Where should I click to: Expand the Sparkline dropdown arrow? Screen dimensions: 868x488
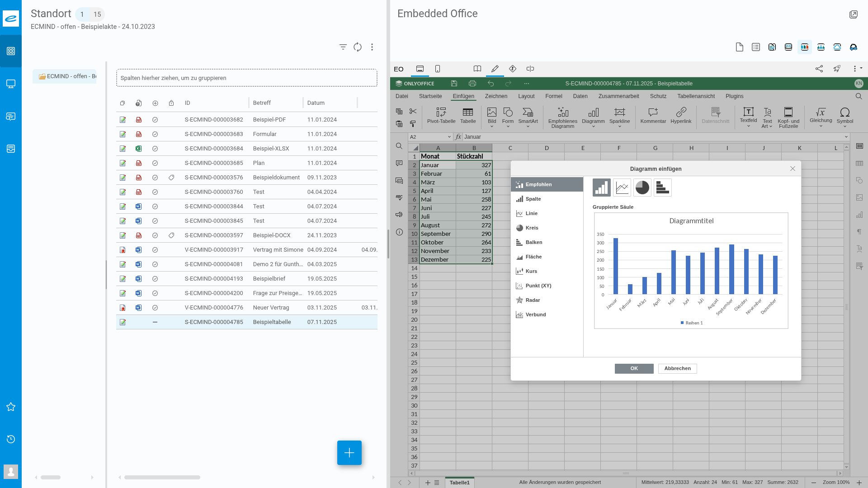(x=619, y=127)
